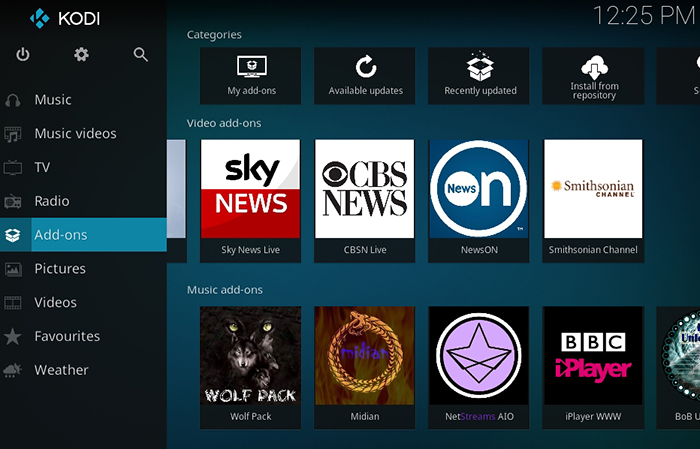The height and width of the screenshot is (449, 700).
Task: Open Favourites menu item
Action: pos(83,336)
